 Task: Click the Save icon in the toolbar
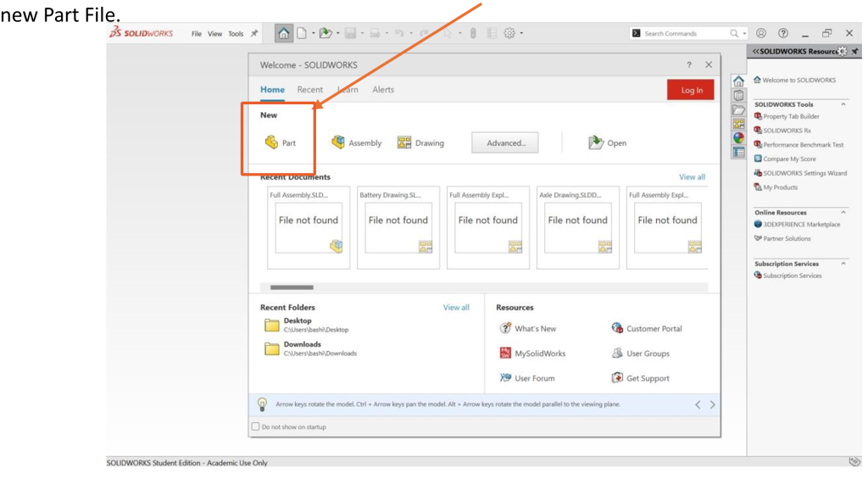[350, 33]
